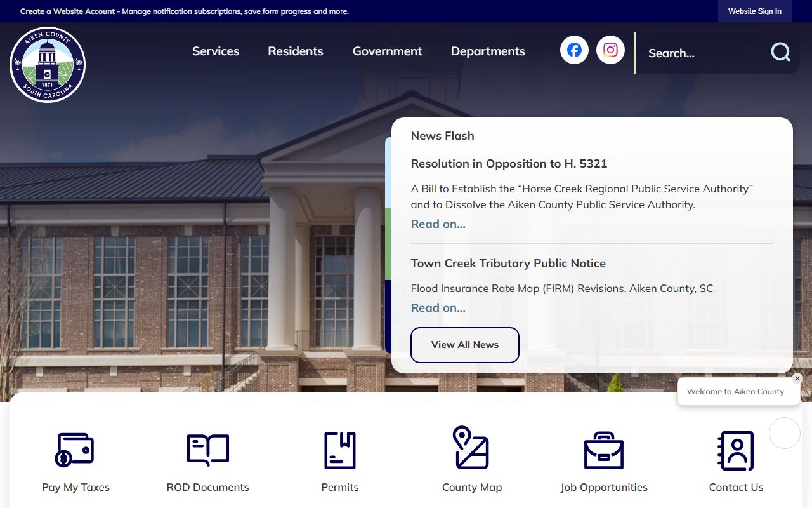812x508 pixels.
Task: Click the search magnifier icon
Action: (x=780, y=52)
